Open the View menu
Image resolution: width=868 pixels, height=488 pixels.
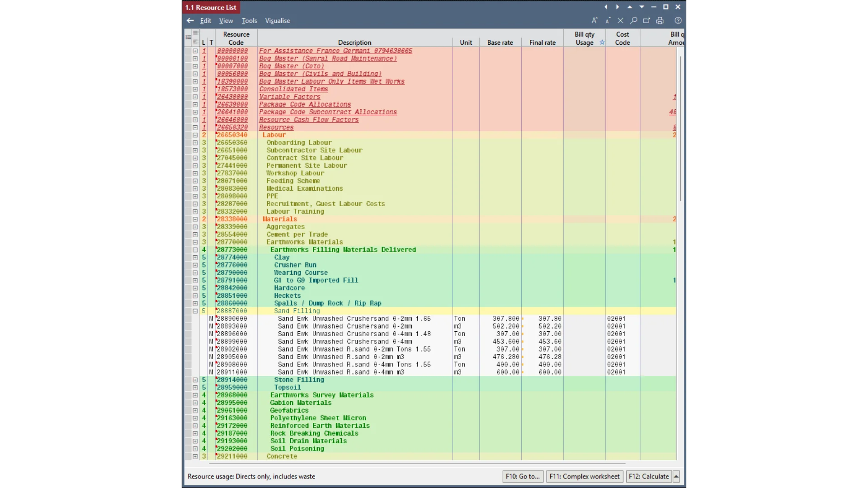[226, 21]
